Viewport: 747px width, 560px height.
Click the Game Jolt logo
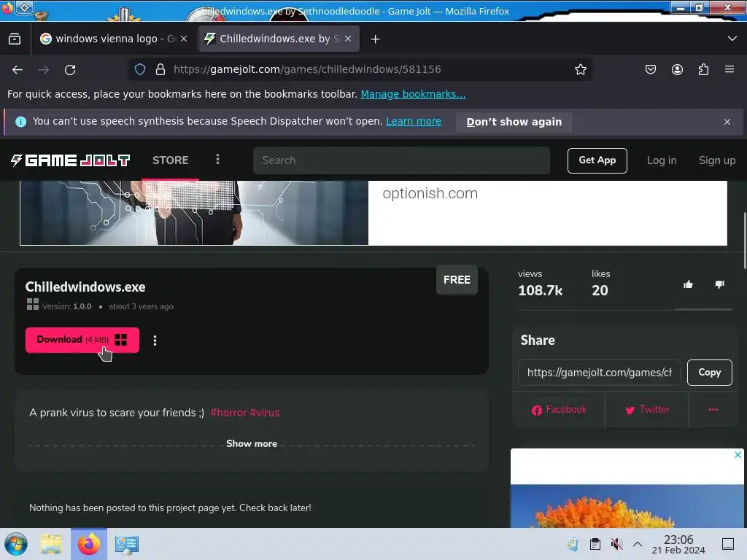point(71,160)
